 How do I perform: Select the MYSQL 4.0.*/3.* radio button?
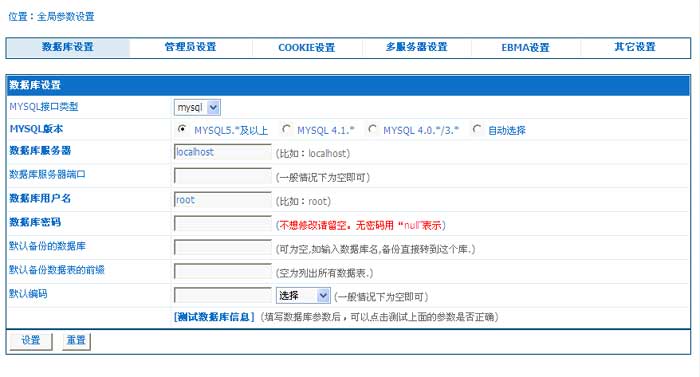[x=372, y=129]
